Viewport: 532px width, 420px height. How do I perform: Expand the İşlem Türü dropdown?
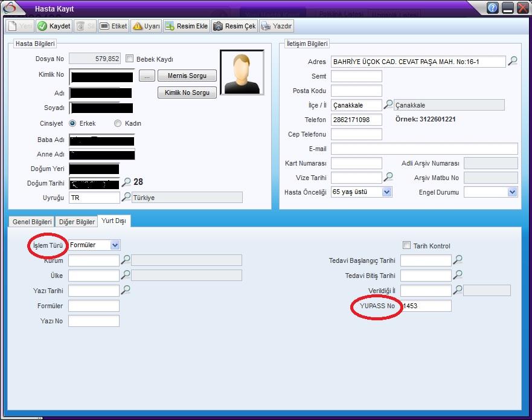click(x=115, y=245)
